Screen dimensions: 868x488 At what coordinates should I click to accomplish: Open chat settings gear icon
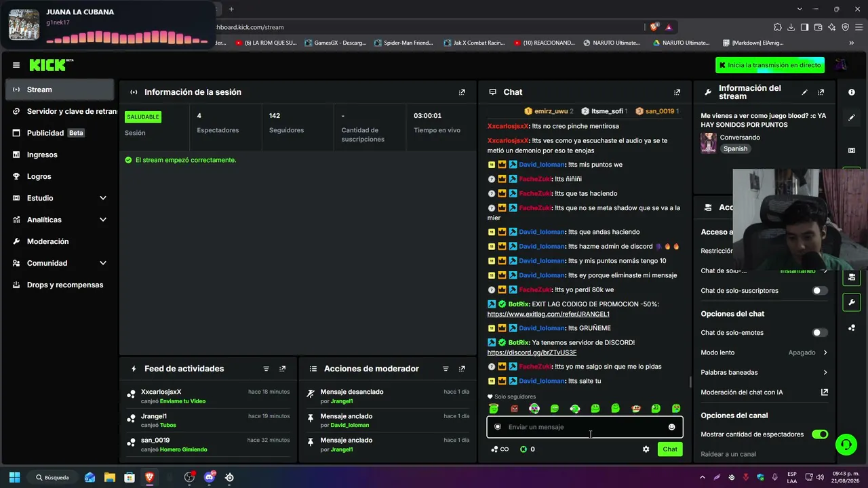(x=646, y=449)
